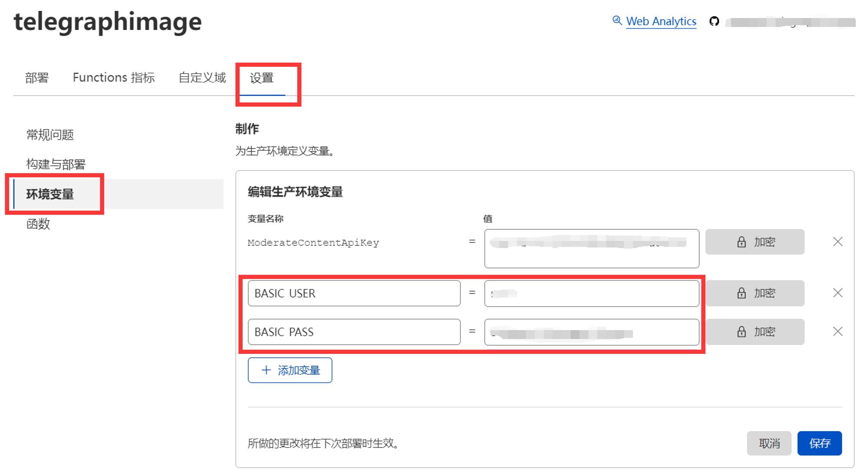This screenshot has height=475, width=868.
Task: Encrypt the BASIC USER value
Action: [755, 293]
